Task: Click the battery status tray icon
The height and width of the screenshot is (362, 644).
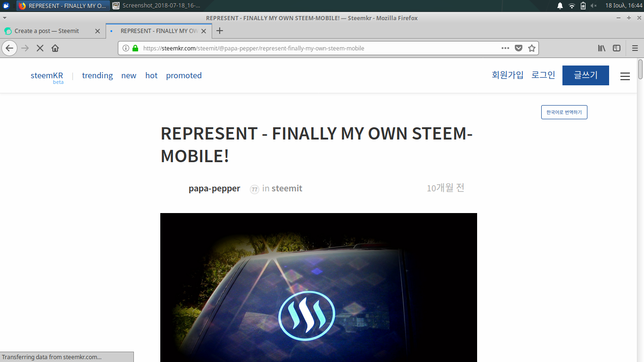Action: [x=583, y=6]
